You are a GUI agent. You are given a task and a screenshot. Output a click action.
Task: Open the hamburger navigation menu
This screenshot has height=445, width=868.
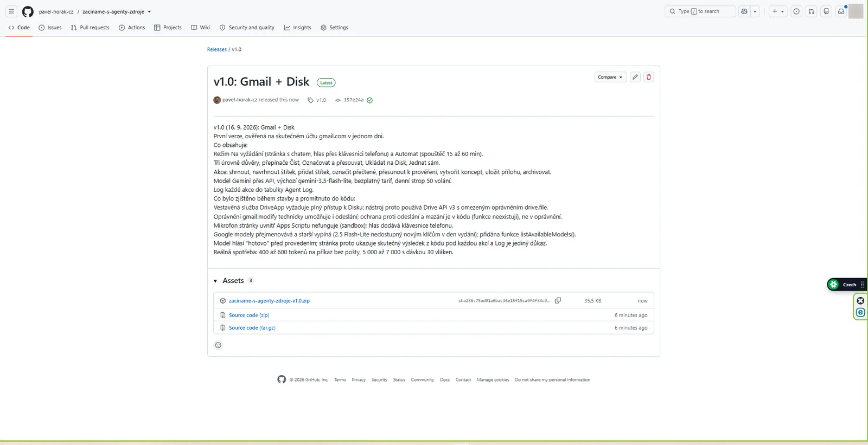pos(11,11)
